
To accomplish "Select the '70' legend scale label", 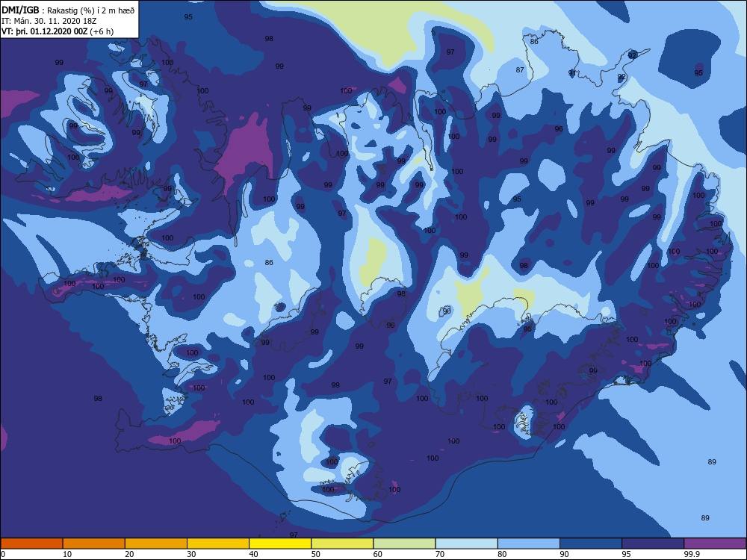I will [x=440, y=554].
